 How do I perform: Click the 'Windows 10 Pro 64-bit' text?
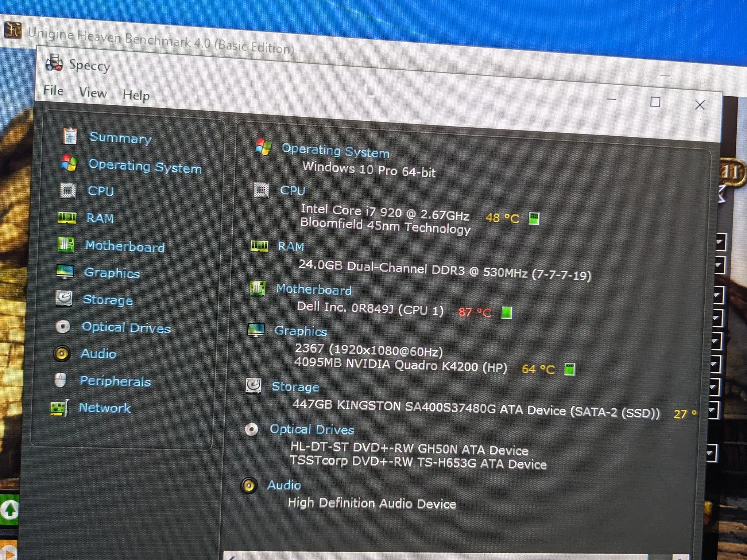tap(369, 169)
